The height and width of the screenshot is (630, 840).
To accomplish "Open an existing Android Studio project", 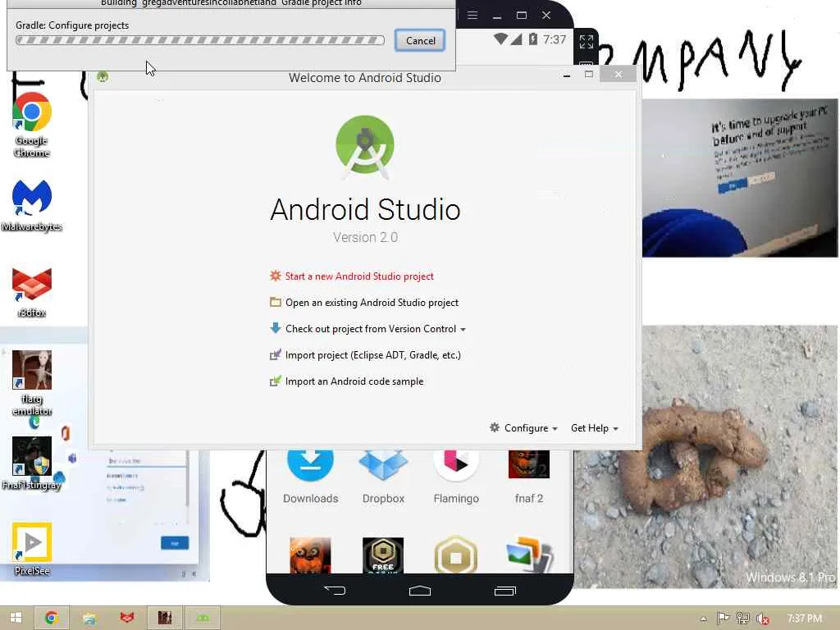I will 372,303.
